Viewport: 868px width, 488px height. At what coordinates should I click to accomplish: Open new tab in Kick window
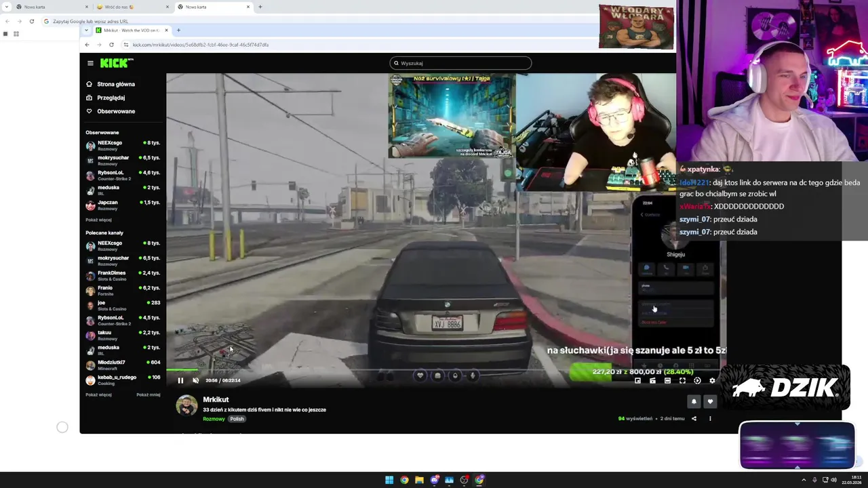coord(178,30)
